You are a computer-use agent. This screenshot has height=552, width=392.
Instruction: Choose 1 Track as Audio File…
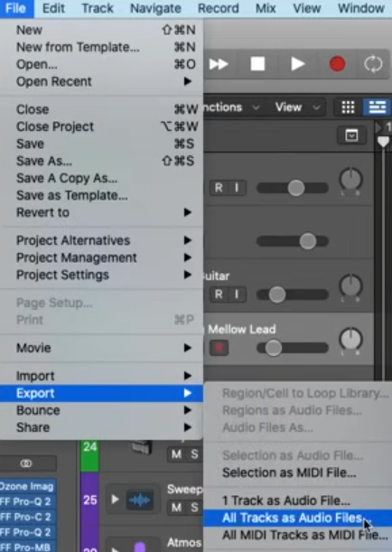click(298, 501)
